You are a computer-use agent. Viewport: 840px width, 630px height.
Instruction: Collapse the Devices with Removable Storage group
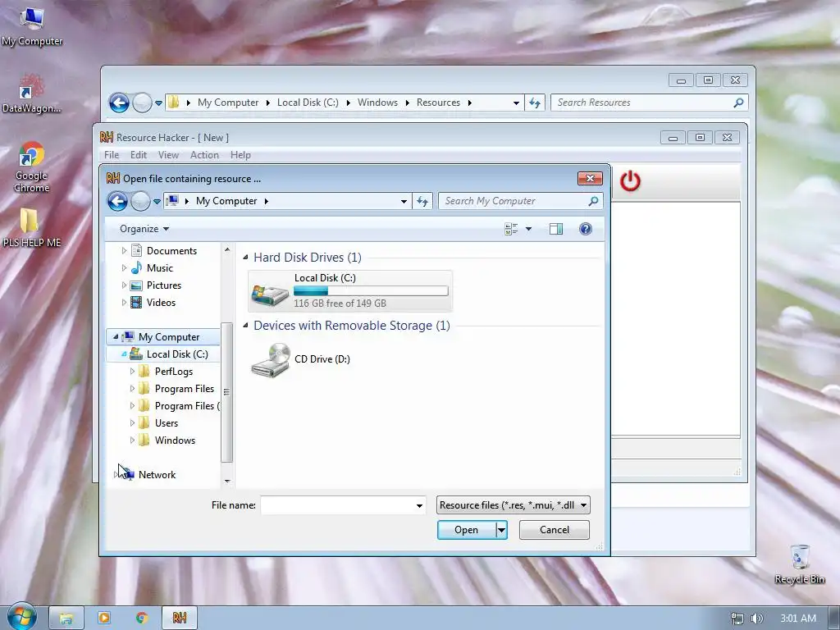(x=245, y=326)
